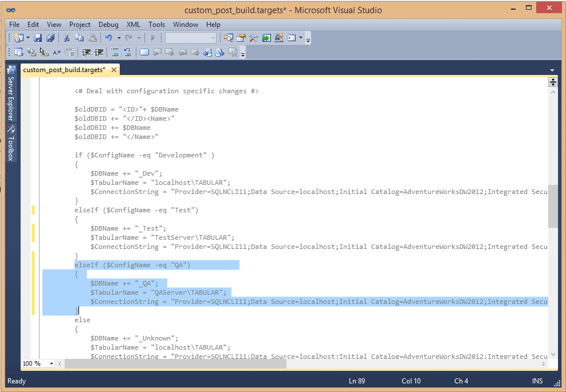Open the Standard toolbar options overflow
The width and height of the screenshot is (566, 392).
[x=308, y=39]
